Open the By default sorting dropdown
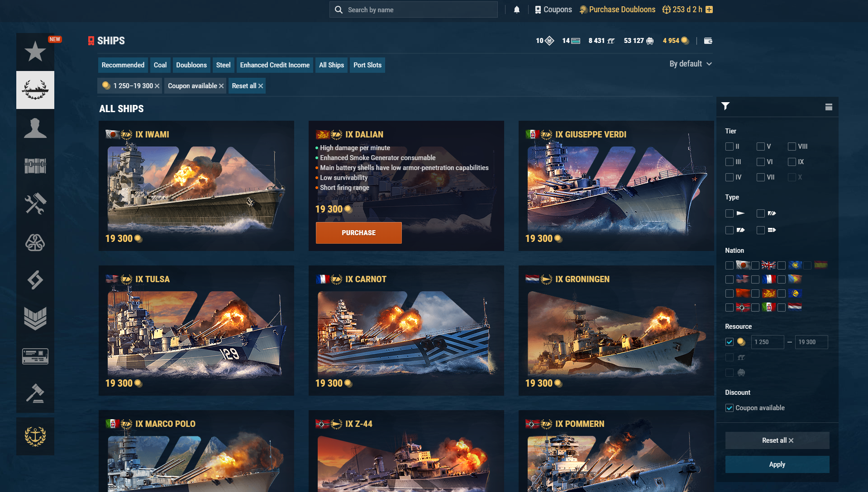This screenshot has width=868, height=492. [x=690, y=64]
